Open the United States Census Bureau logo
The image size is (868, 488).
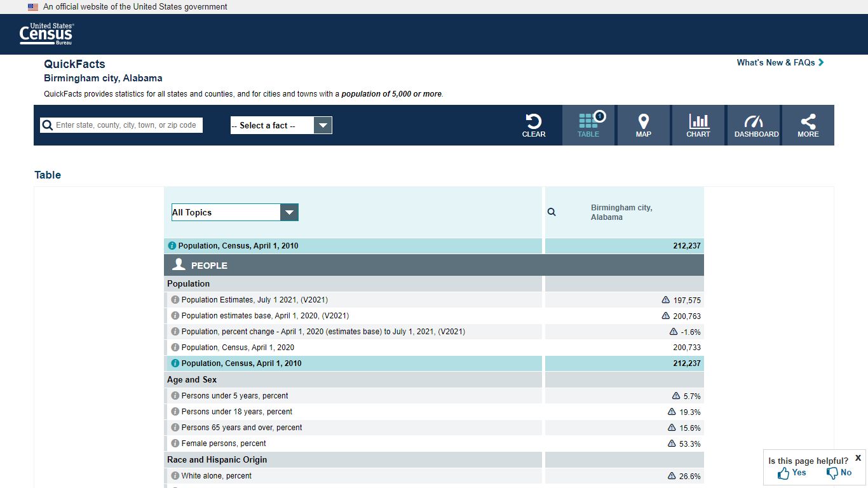[x=46, y=34]
